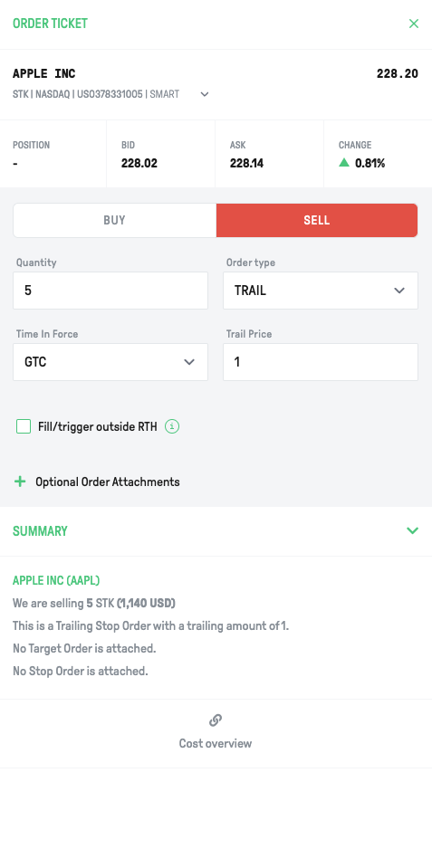
Task: Click the info icon beside Fill/trigger outside RTH
Action: point(172,427)
